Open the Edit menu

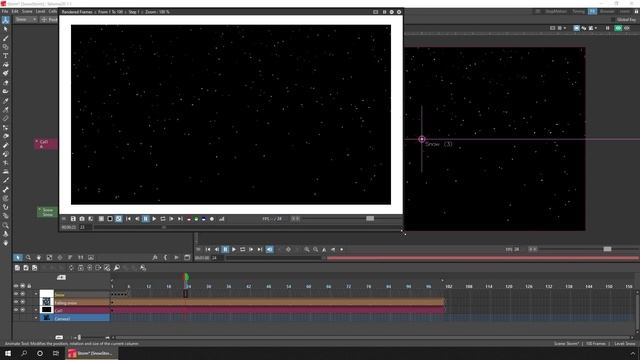click(x=15, y=11)
